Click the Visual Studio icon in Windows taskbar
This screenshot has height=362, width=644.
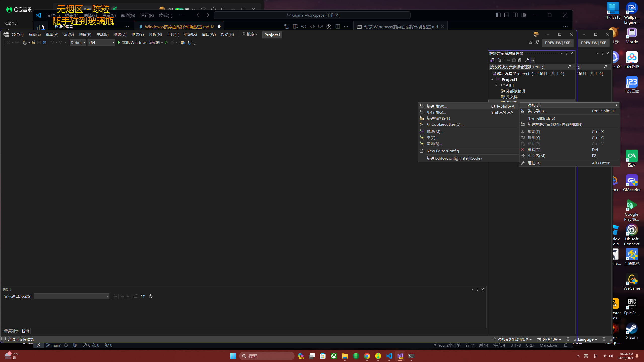tap(400, 356)
